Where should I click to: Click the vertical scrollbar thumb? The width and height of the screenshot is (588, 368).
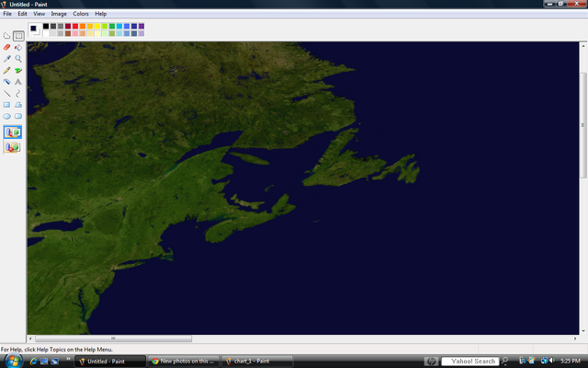(x=583, y=125)
